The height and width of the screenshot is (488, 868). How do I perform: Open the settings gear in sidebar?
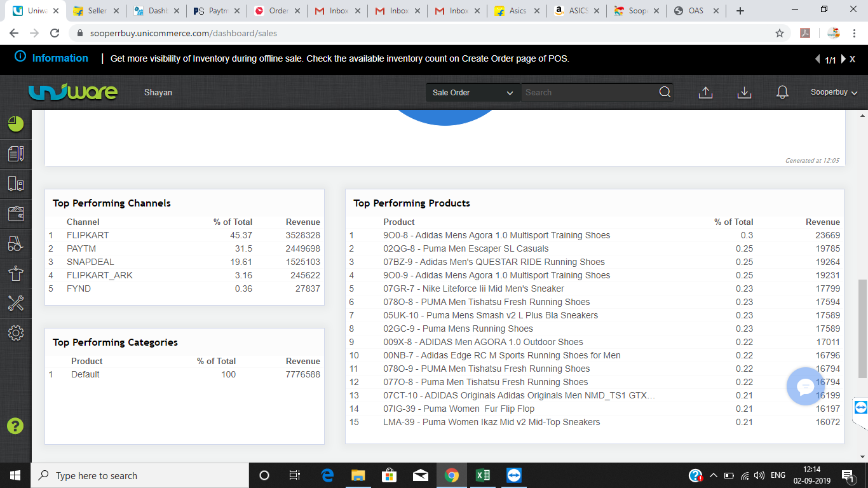point(16,333)
